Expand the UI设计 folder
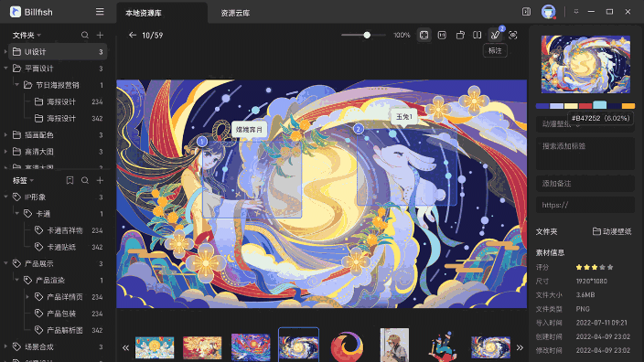 coord(5,52)
